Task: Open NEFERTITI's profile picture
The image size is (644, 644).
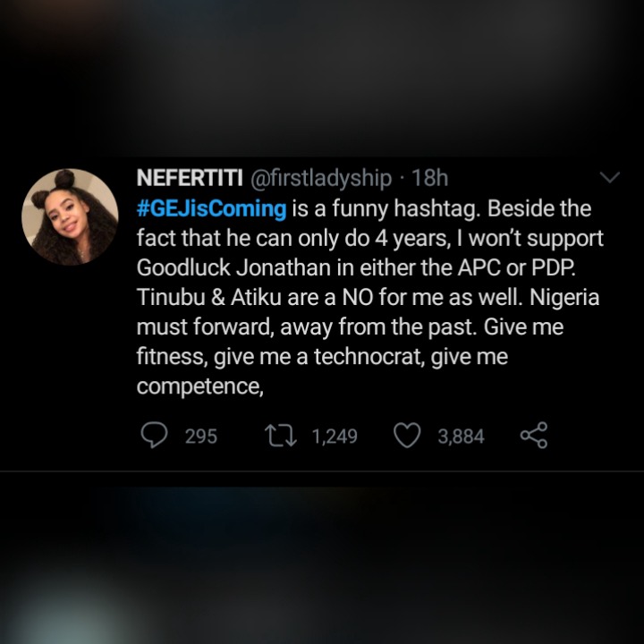Action: click(x=70, y=216)
